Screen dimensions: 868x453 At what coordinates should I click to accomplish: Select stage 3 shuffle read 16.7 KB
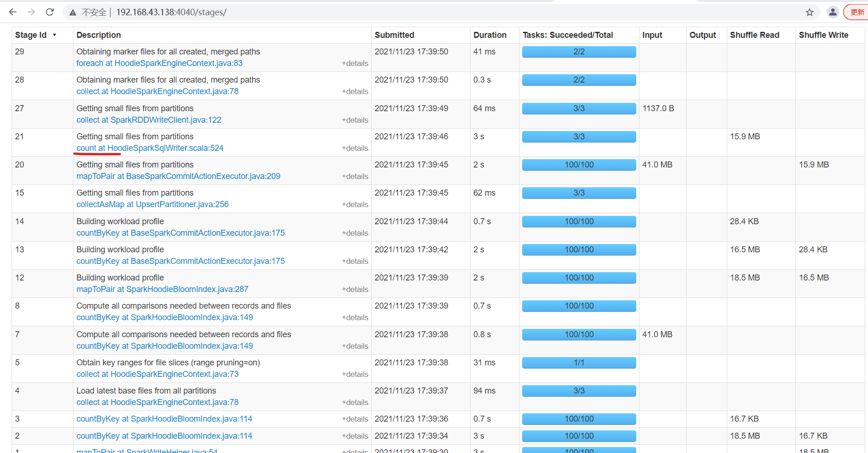(744, 419)
